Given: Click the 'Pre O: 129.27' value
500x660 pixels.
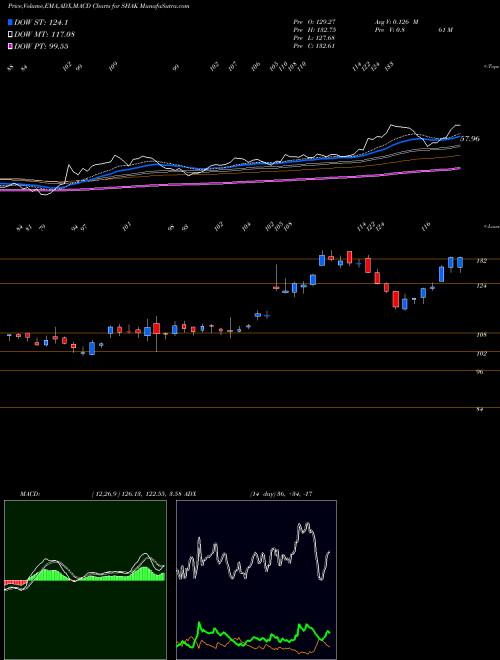Looking at the screenshot, I should click(314, 21).
